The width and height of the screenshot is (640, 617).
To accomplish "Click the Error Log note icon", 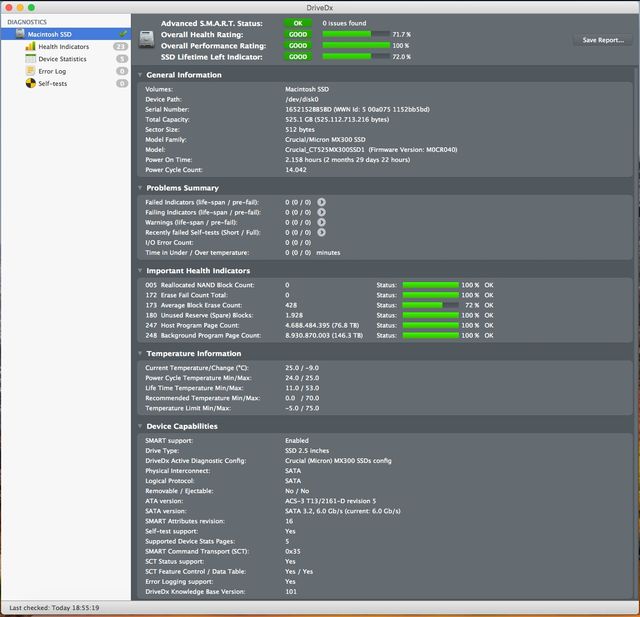I will tap(31, 71).
